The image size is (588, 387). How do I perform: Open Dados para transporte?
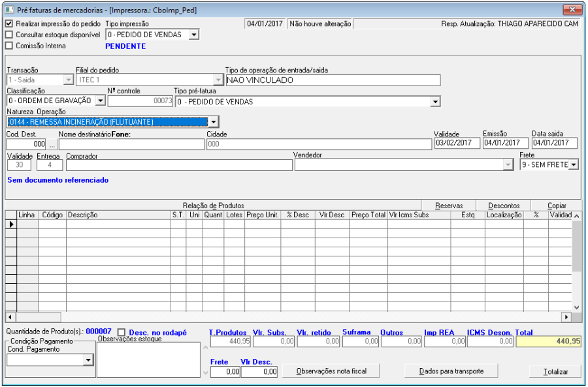(451, 371)
